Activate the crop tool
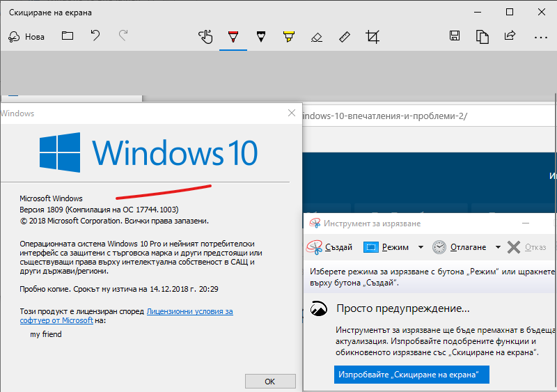 click(372, 37)
